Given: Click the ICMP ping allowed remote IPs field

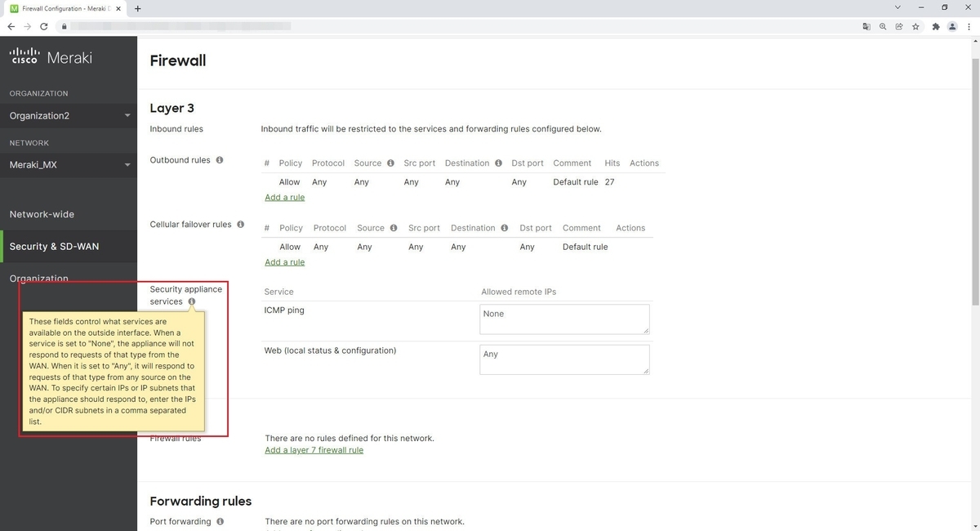Looking at the screenshot, I should tap(564, 319).
